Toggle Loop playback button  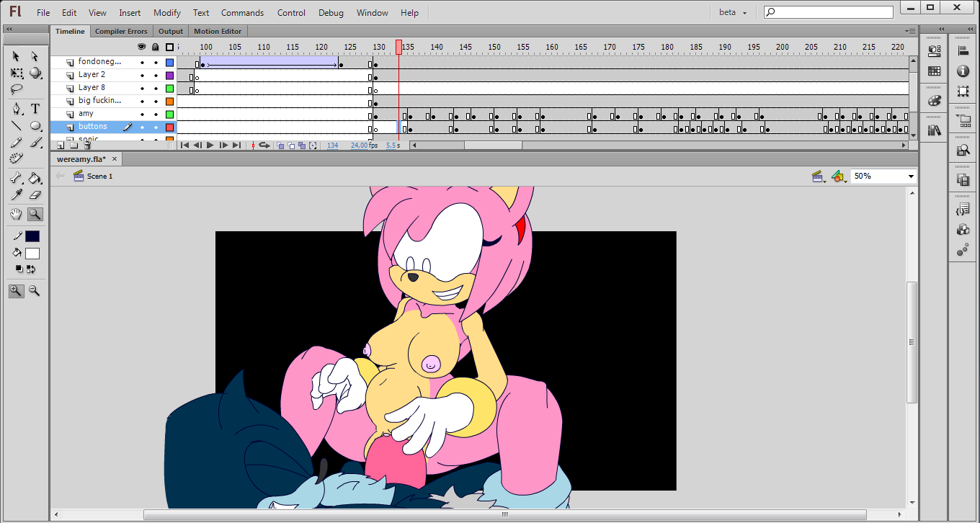[264, 146]
